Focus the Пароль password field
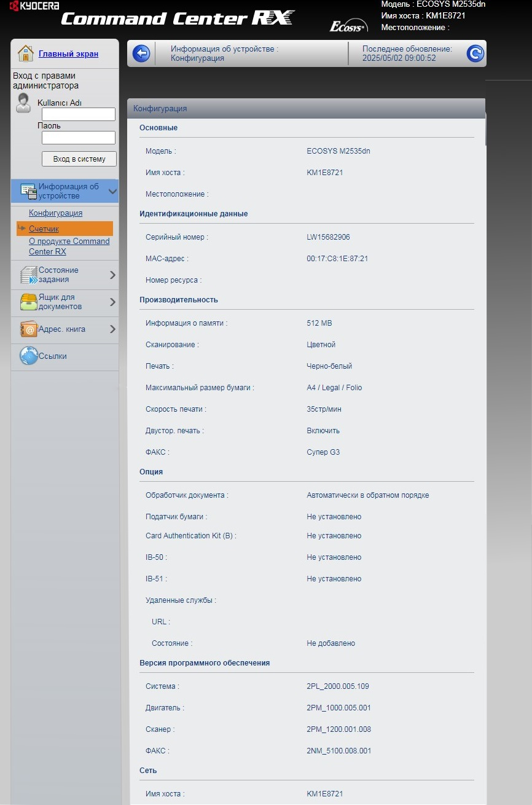The height and width of the screenshot is (805, 532). 79,138
